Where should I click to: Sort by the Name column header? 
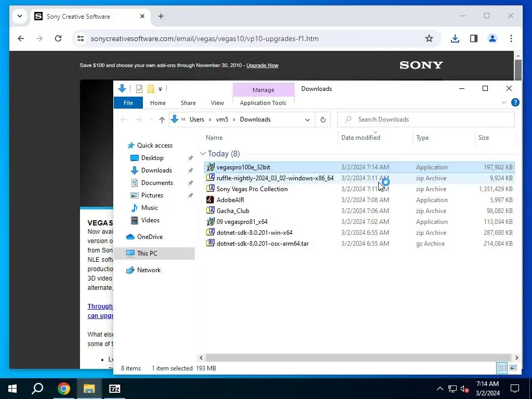point(270,137)
